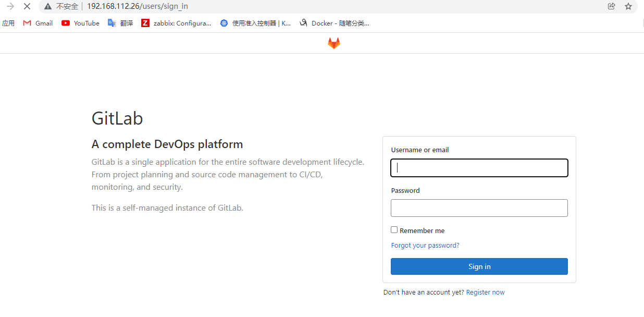
Task: Click the 'Remember me' label text
Action: [422, 230]
